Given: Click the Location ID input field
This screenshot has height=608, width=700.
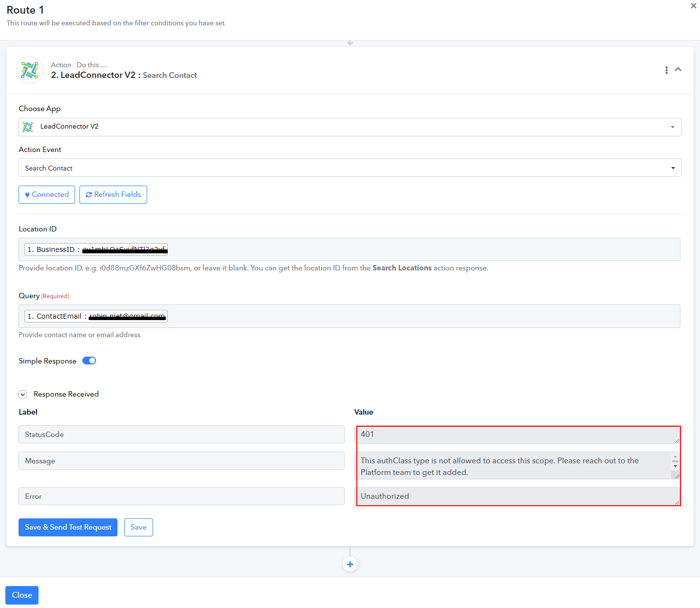Looking at the screenshot, I should [350, 249].
